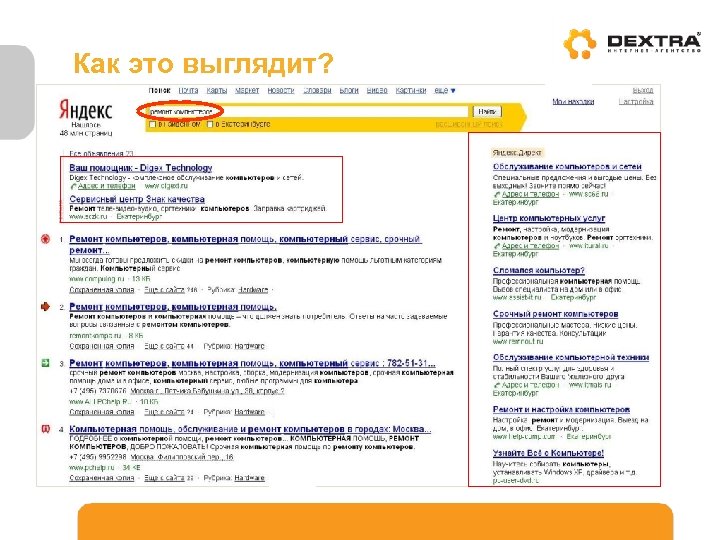Viewport: 720px width, 540px height.
Task: Click the Найти search button
Action: (487, 112)
